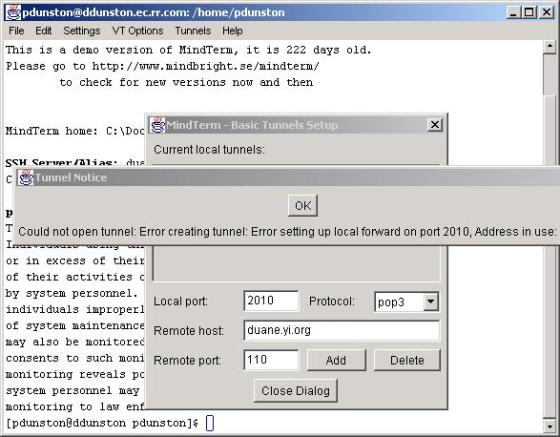Screen dimensions: 560x437
Task: Dismiss the Tunnel Notice with OK
Action: pyautogui.click(x=303, y=206)
